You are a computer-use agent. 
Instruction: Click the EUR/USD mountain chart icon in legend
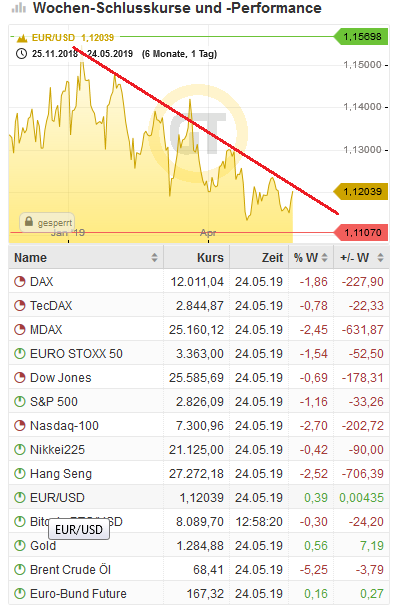[22, 38]
